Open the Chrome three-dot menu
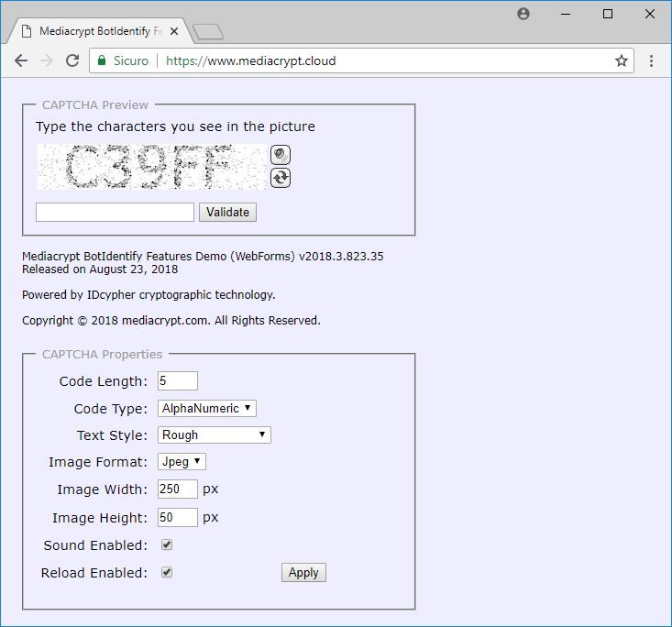This screenshot has height=627, width=672. pyautogui.click(x=651, y=60)
